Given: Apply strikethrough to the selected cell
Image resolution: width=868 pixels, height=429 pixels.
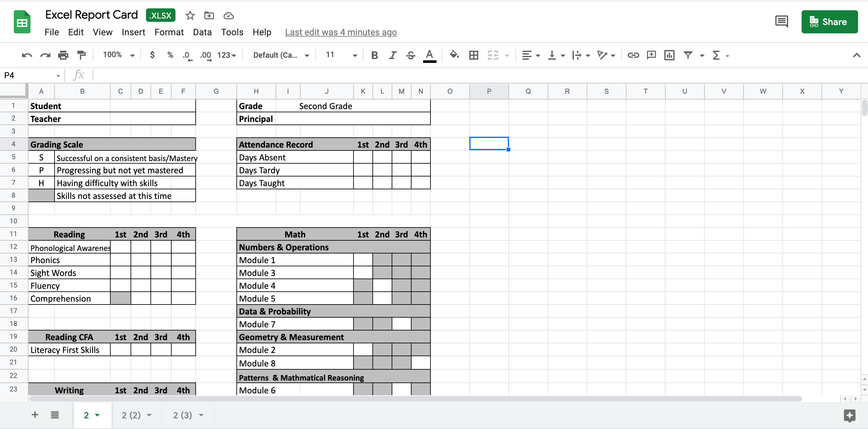Looking at the screenshot, I should click(x=411, y=55).
